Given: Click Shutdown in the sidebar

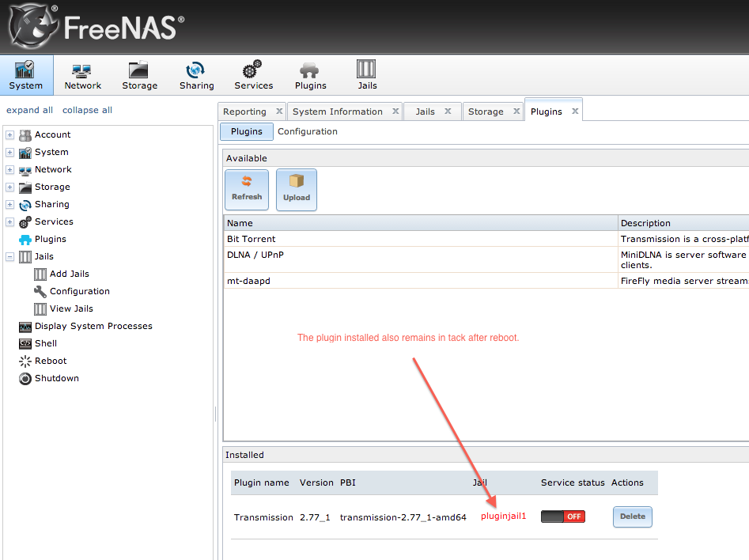Looking at the screenshot, I should tap(57, 378).
